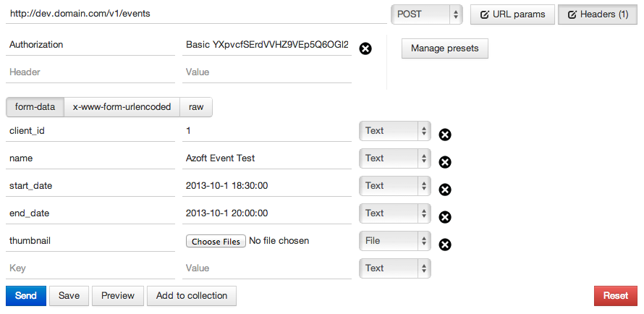Click the empty Header name field
The width and height of the screenshot is (644, 314).
click(90, 72)
